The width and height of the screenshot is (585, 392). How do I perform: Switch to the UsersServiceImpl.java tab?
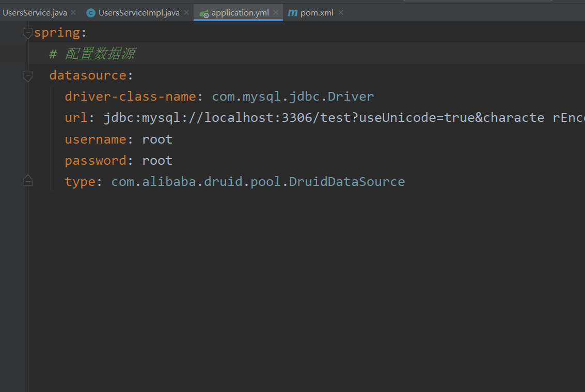[x=139, y=13]
